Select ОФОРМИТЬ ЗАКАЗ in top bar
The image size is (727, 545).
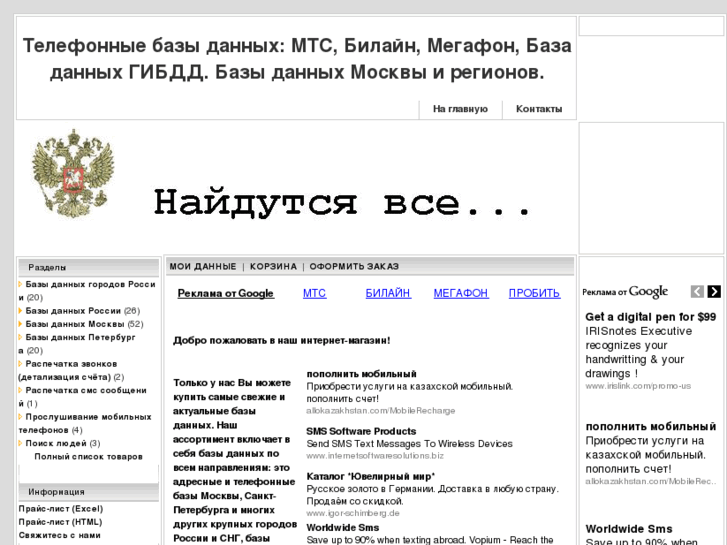[354, 267]
